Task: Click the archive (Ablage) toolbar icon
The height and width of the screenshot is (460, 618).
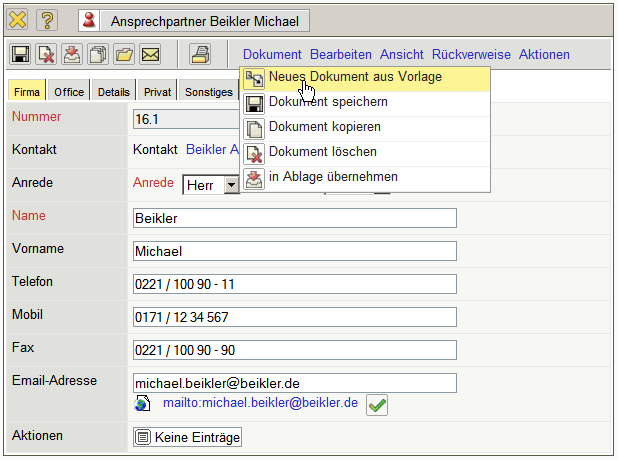Action: [x=72, y=54]
